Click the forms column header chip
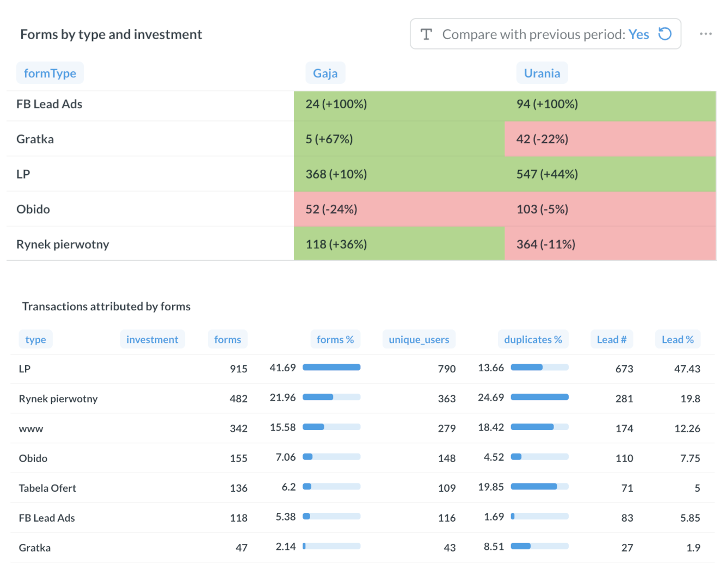 pyautogui.click(x=227, y=339)
